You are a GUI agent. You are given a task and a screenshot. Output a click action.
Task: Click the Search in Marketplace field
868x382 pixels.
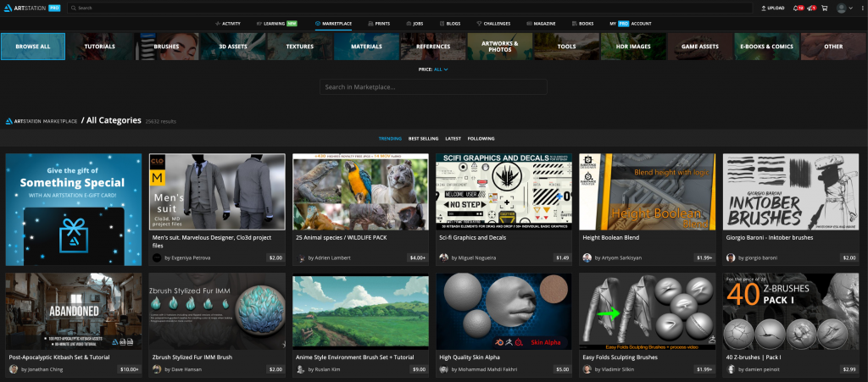point(433,87)
